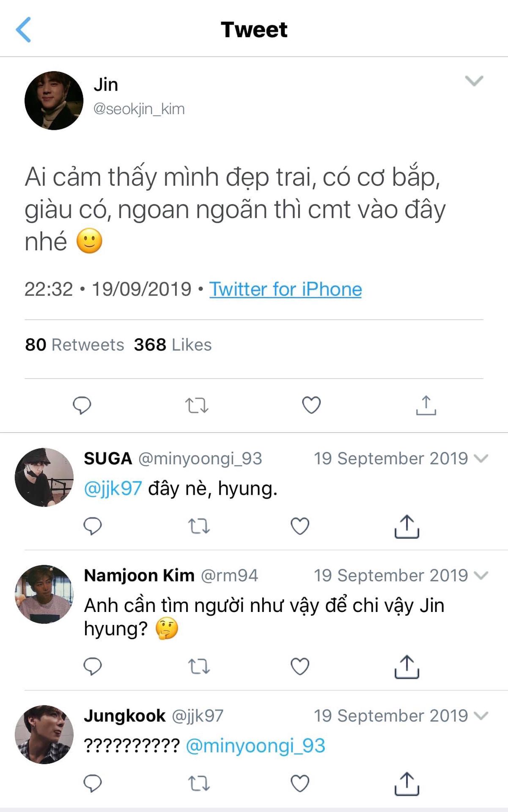View the 80 Retweets list
The width and height of the screenshot is (508, 812).
pos(74,345)
